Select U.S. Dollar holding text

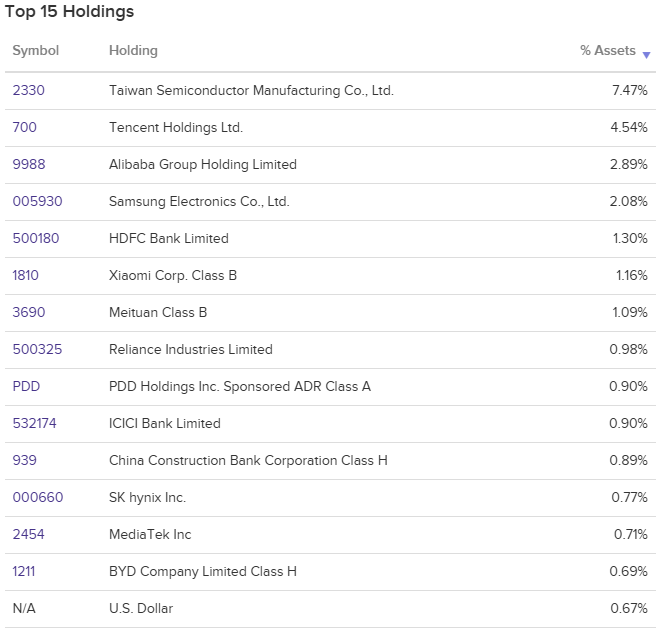(x=141, y=608)
